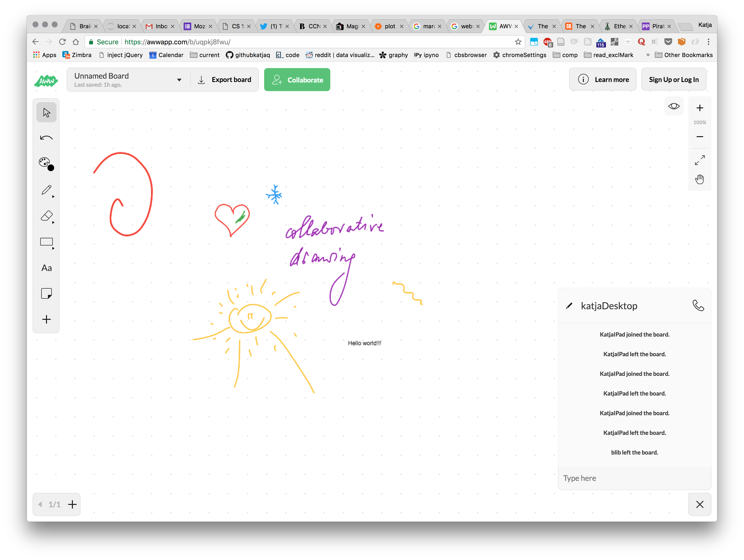This screenshot has width=744, height=560.
Task: Click the blue Q extension icon
Action: (641, 42)
